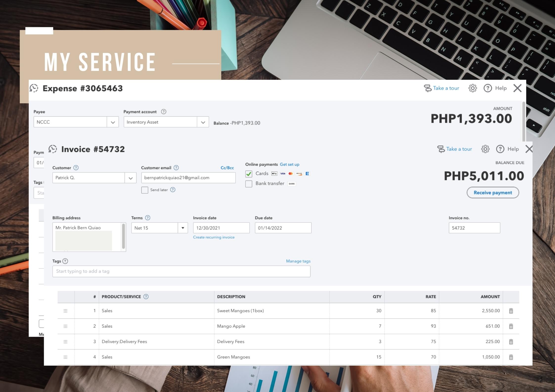Check the Send later checkbox
Image resolution: width=555 pixels, height=392 pixels.
[x=145, y=190]
